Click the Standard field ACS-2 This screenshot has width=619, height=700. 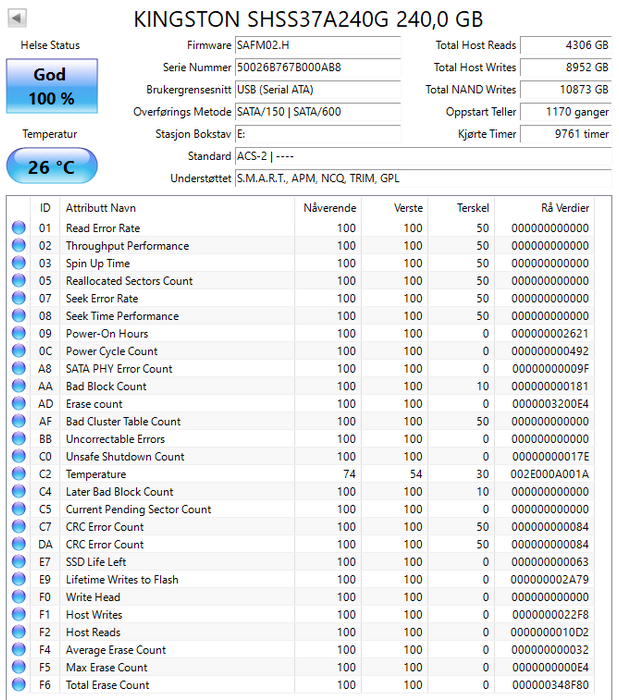pos(423,156)
